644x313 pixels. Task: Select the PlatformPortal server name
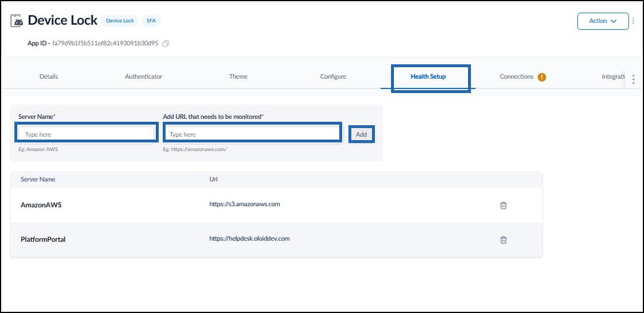click(x=43, y=239)
